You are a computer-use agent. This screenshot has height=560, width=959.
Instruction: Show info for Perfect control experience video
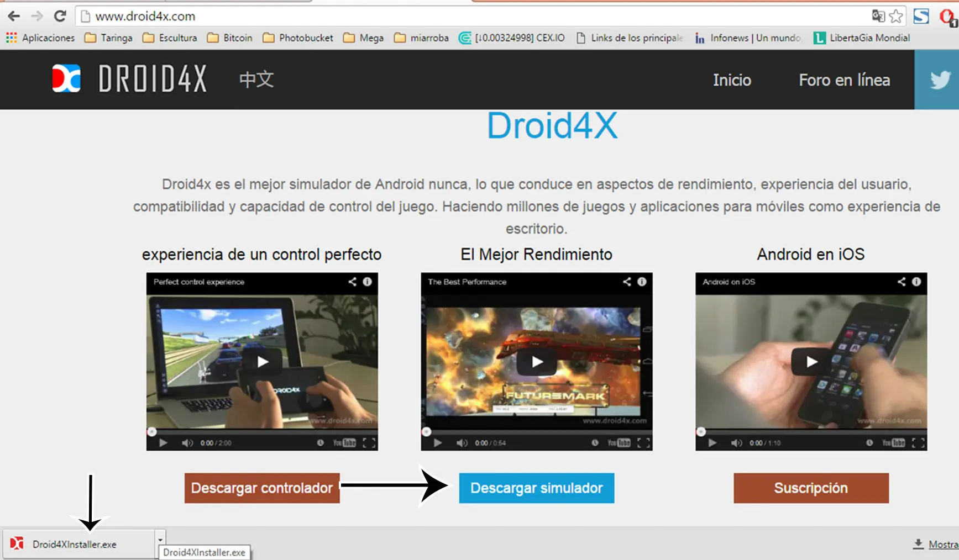point(367,282)
